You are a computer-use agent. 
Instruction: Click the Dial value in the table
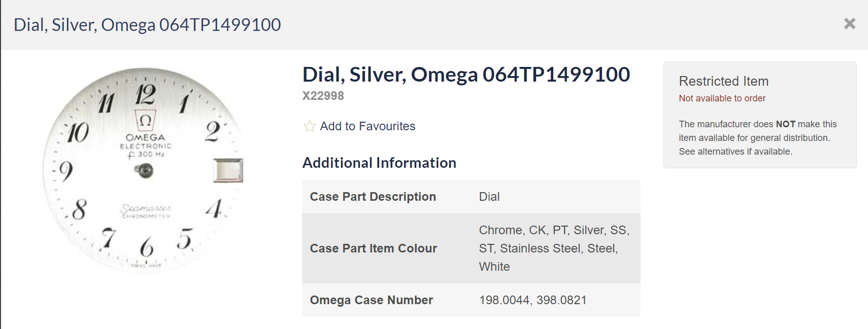pos(489,197)
